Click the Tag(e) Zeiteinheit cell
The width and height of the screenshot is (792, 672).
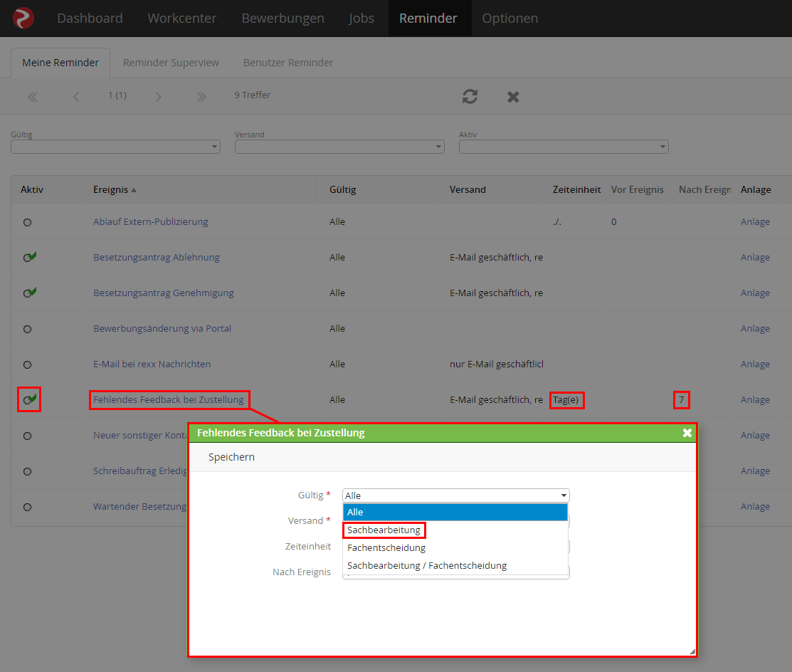point(566,399)
